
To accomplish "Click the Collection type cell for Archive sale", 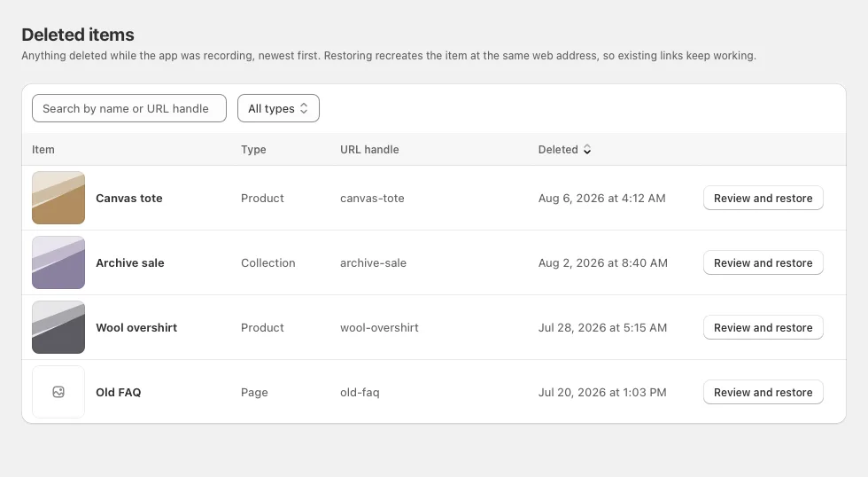I will [267, 263].
